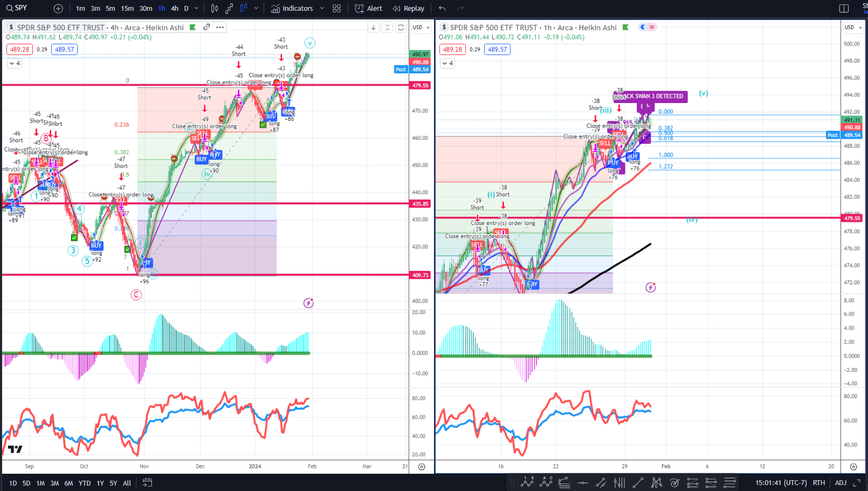
Task: Expand the timeframe interval dropdown
Action: [196, 9]
